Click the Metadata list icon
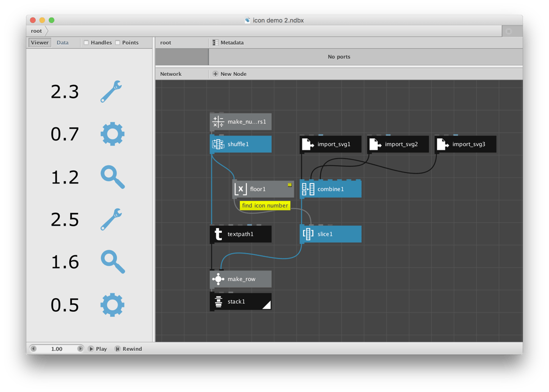Screen dimensions: 549x392 tap(215, 43)
